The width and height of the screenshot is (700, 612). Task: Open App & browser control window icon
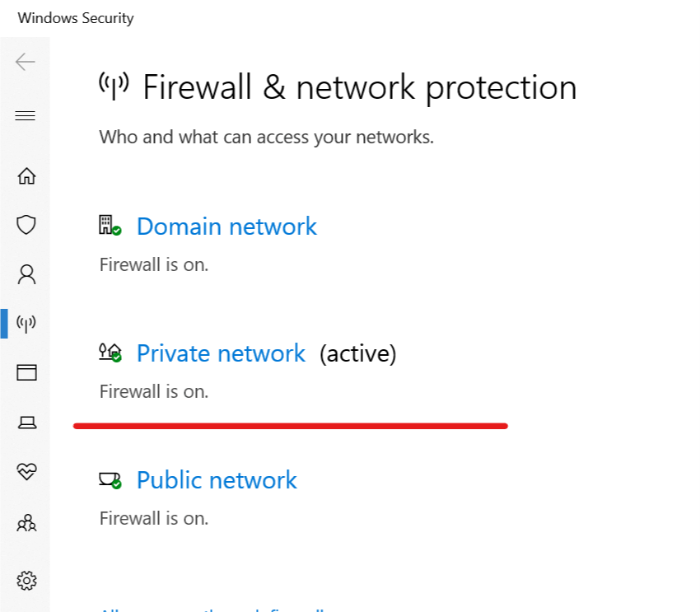tap(26, 372)
